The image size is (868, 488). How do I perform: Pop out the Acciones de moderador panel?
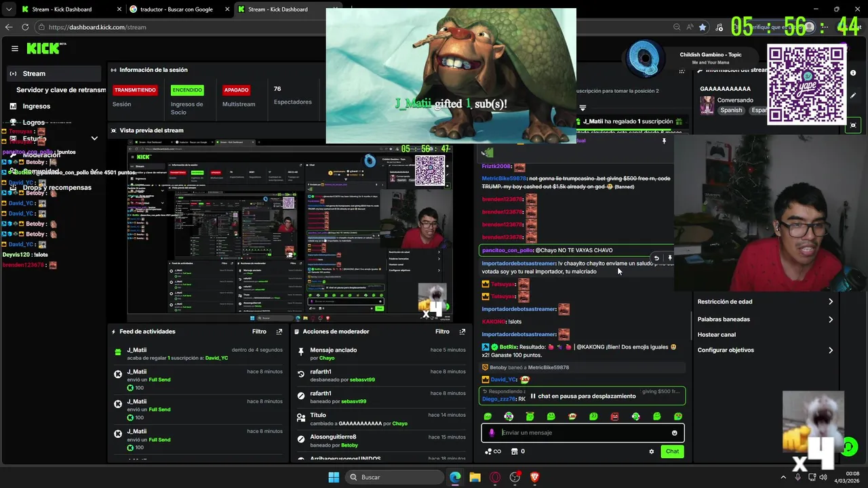[x=462, y=332]
